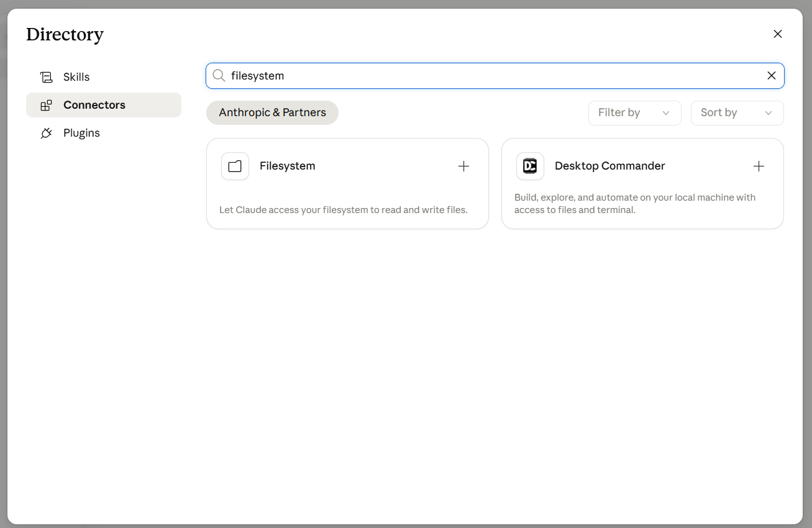
Task: Click the Skills scroll icon
Action: [x=47, y=77]
